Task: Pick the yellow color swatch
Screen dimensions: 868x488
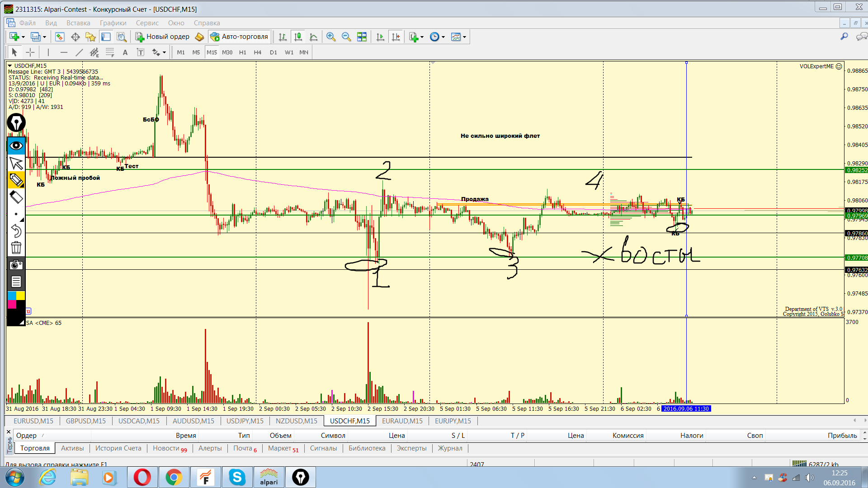Action: (x=20, y=296)
